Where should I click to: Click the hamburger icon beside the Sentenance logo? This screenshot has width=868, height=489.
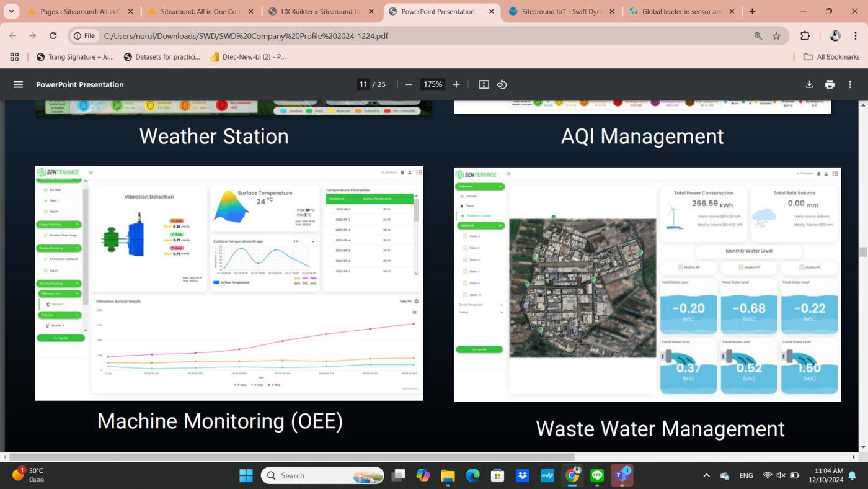click(92, 173)
